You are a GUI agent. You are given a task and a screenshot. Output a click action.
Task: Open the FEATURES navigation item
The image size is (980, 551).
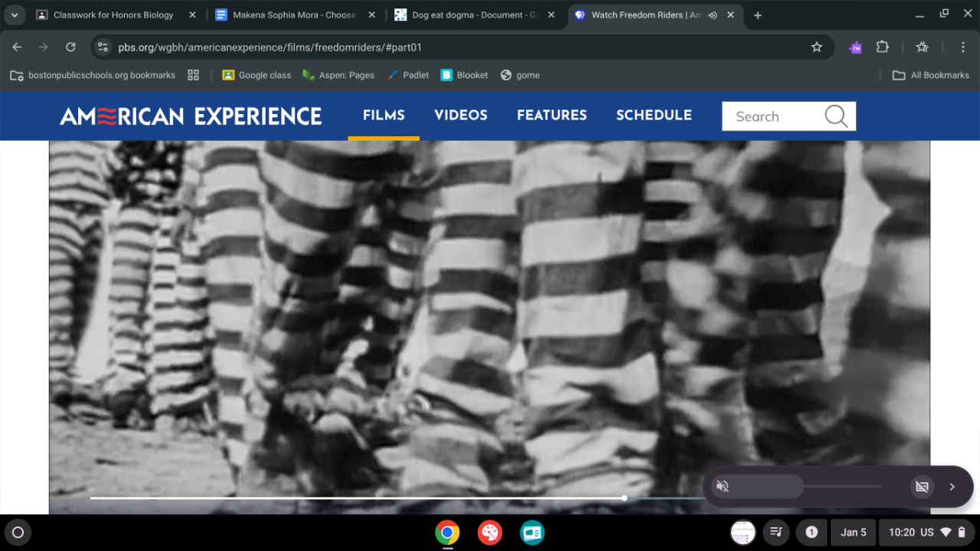click(552, 116)
